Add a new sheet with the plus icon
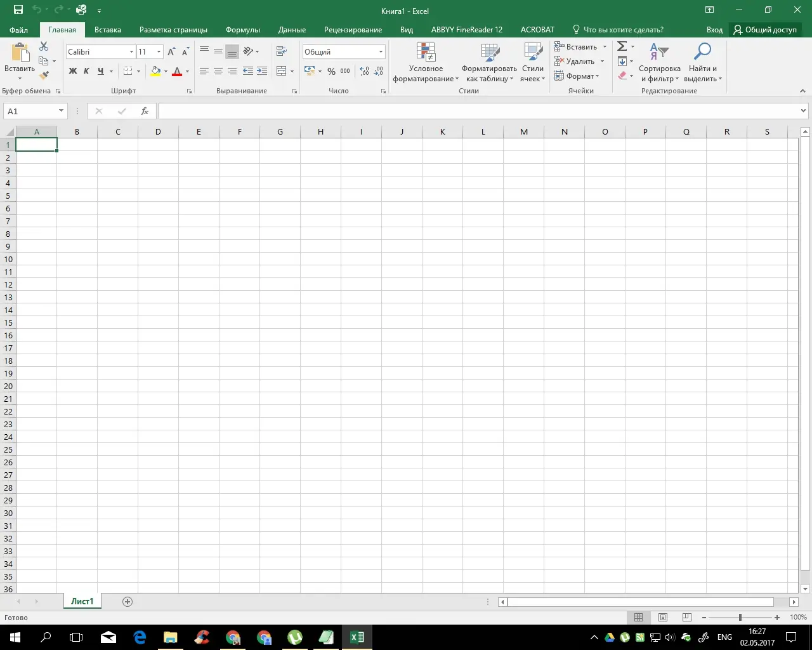 point(128,602)
